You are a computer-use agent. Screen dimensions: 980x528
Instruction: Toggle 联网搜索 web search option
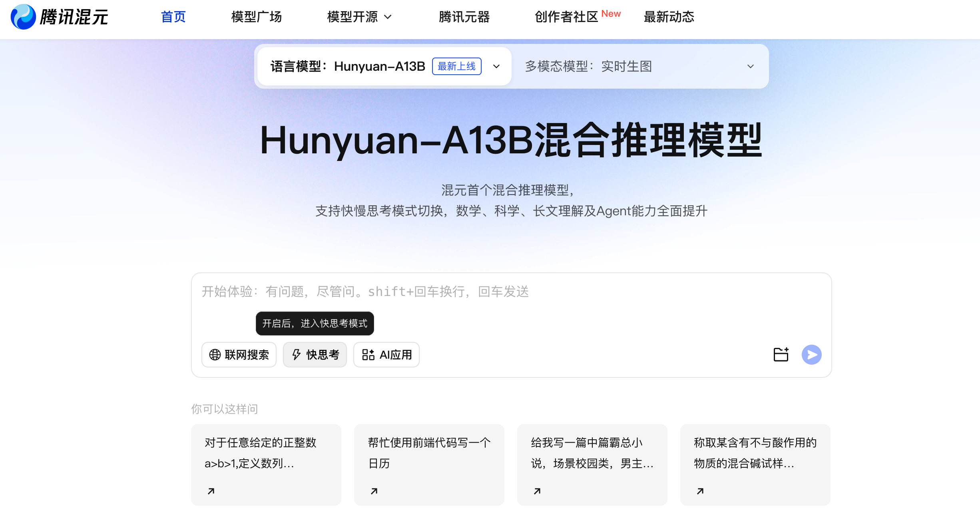239,355
